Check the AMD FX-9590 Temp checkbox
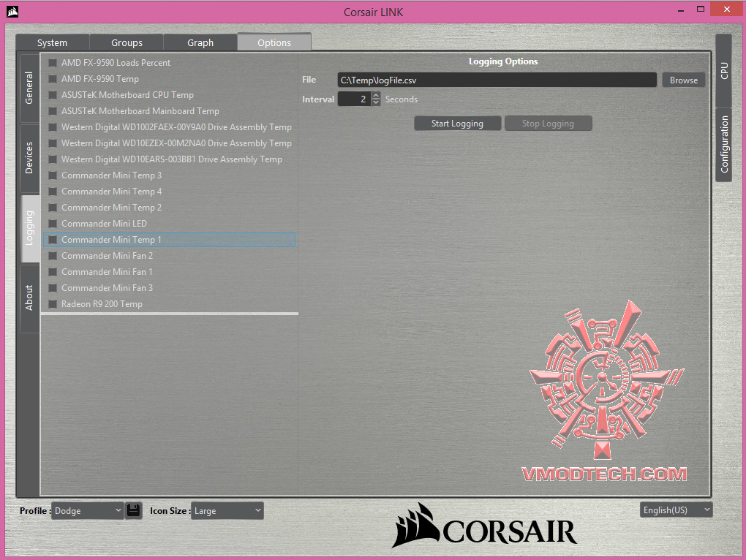The image size is (746, 560). 53,79
